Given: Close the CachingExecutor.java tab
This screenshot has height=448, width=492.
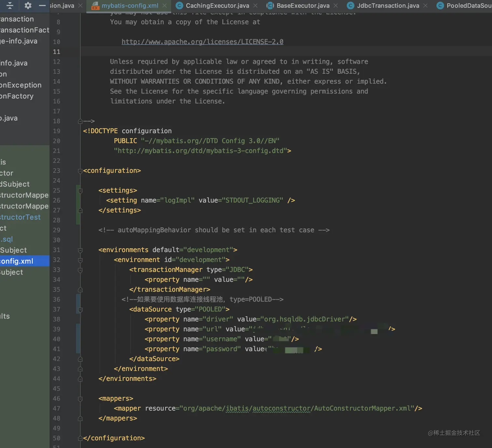Looking at the screenshot, I should click(x=255, y=6).
